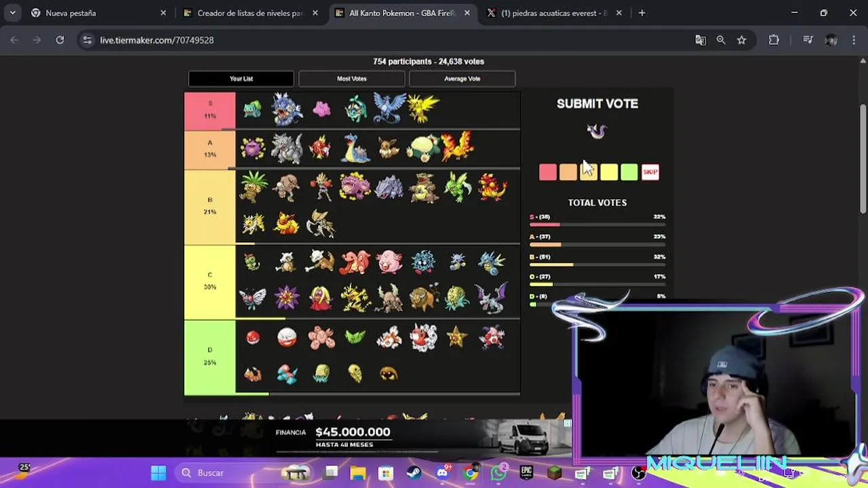Screen dimensions: 868x488
Task: Open the zoom magnifier in address bar
Action: pyautogui.click(x=721, y=40)
